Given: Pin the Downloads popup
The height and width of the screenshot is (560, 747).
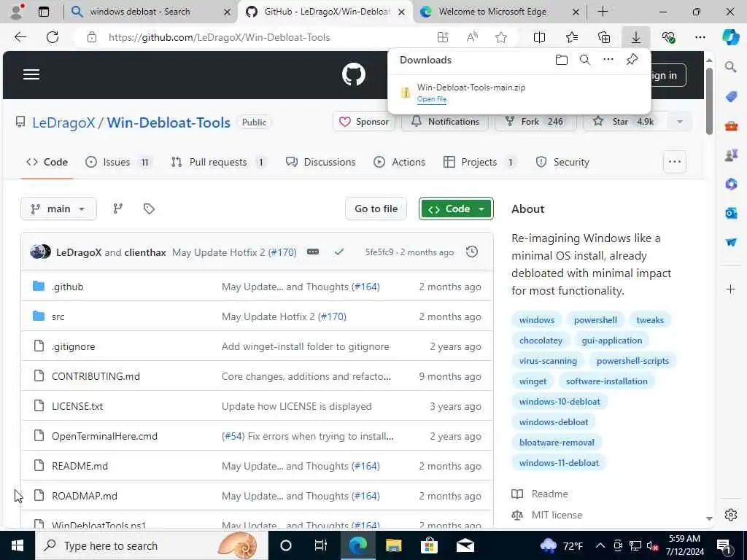Looking at the screenshot, I should pos(632,60).
